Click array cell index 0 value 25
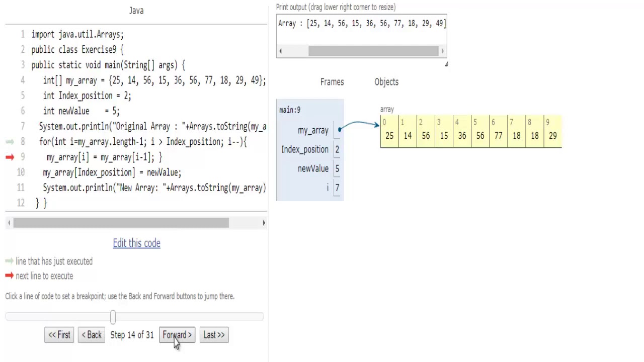The height and width of the screenshot is (362, 644). [x=389, y=133]
